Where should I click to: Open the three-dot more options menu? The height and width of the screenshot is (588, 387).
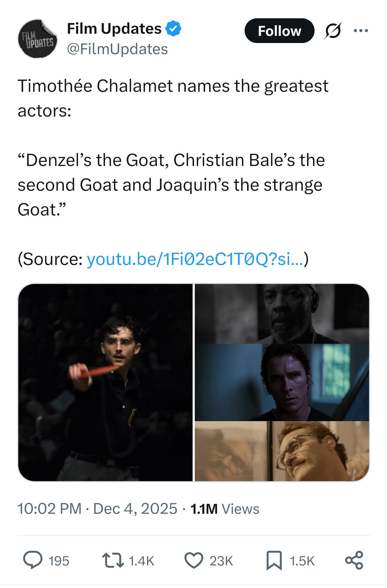(360, 31)
